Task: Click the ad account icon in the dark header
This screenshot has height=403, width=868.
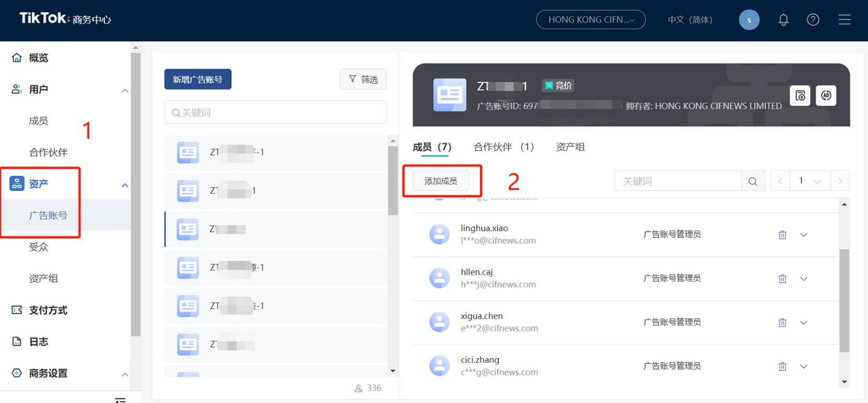Action: pos(450,95)
